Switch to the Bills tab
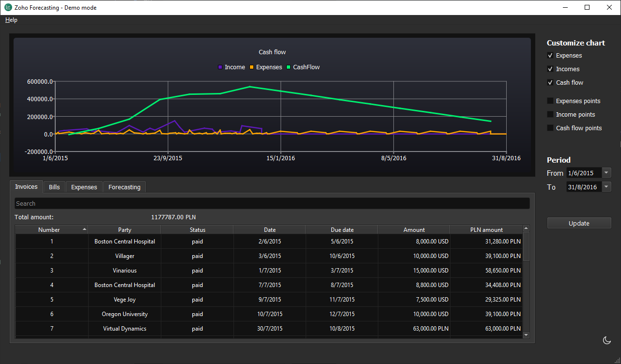Viewport: 621px width, 364px height. point(54,187)
